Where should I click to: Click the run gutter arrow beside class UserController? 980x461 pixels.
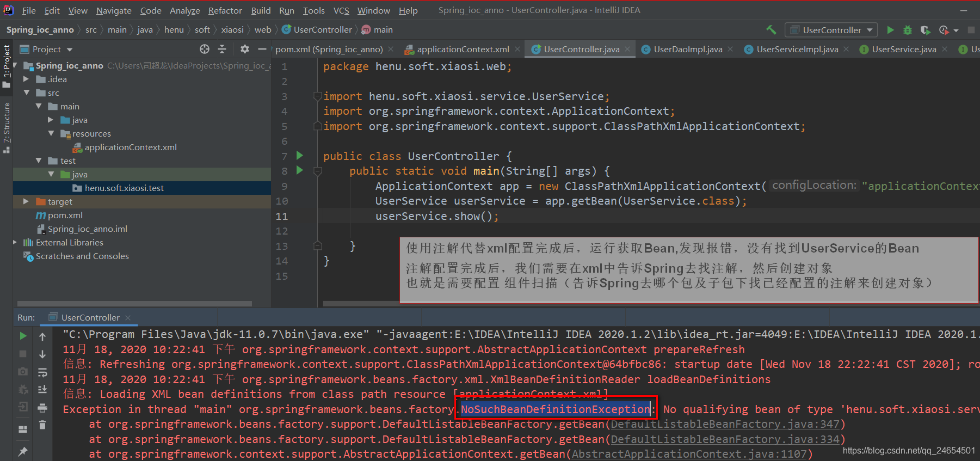pos(299,156)
